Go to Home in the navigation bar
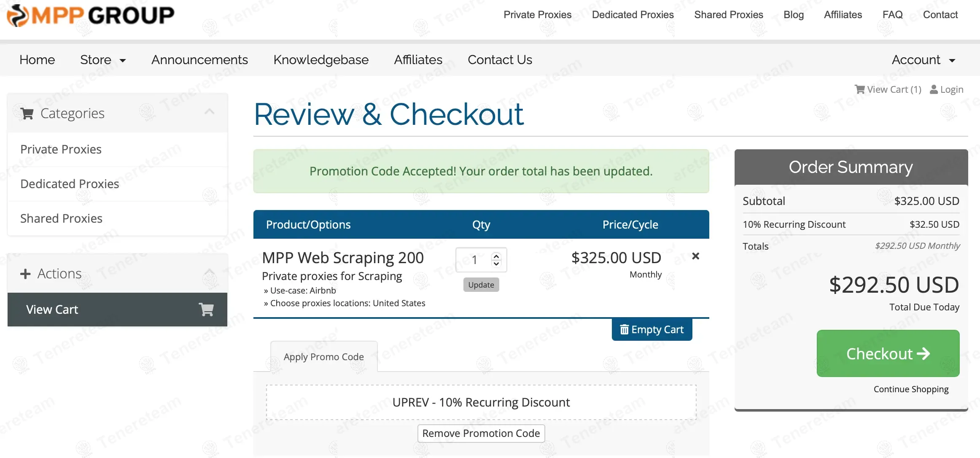This screenshot has width=980, height=458. tap(37, 60)
